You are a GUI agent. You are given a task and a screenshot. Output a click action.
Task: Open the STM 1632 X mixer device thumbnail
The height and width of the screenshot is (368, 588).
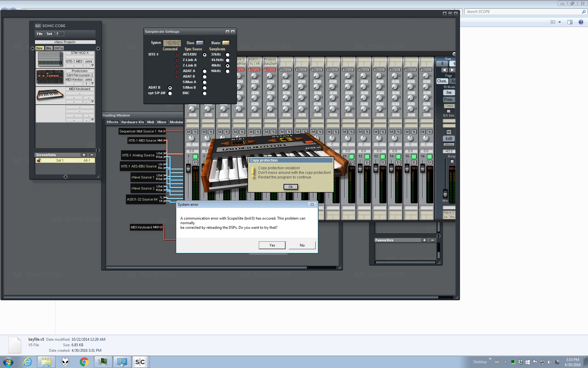point(50,59)
